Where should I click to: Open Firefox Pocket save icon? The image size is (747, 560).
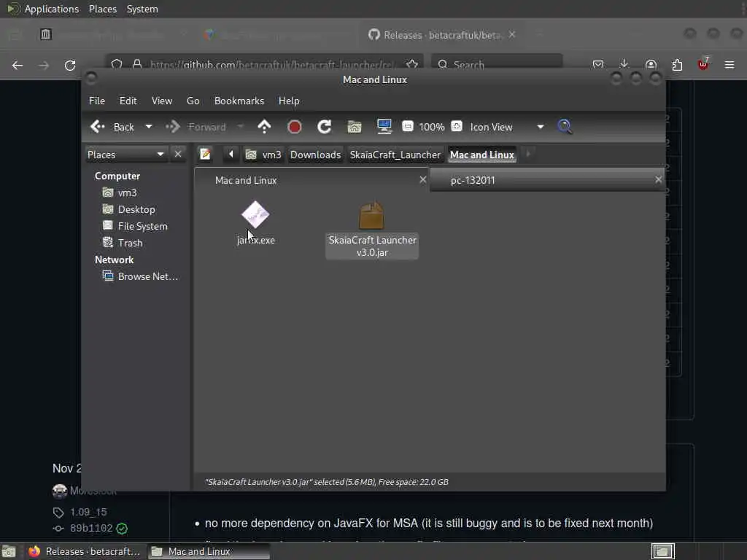coord(598,64)
